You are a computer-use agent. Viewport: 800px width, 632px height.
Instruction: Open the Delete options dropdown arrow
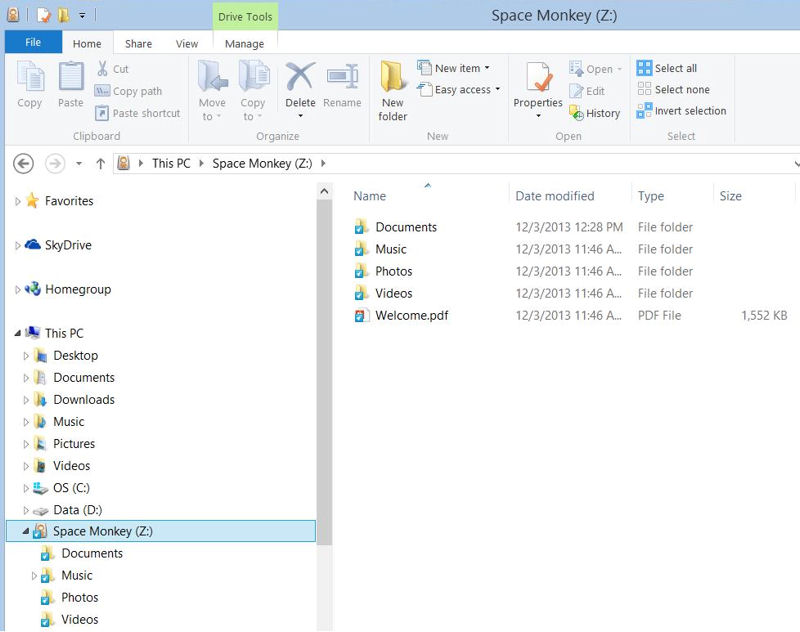[301, 116]
